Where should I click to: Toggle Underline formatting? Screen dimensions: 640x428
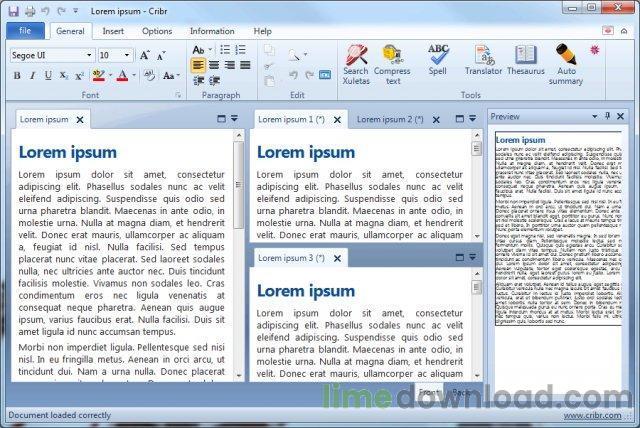(48, 75)
